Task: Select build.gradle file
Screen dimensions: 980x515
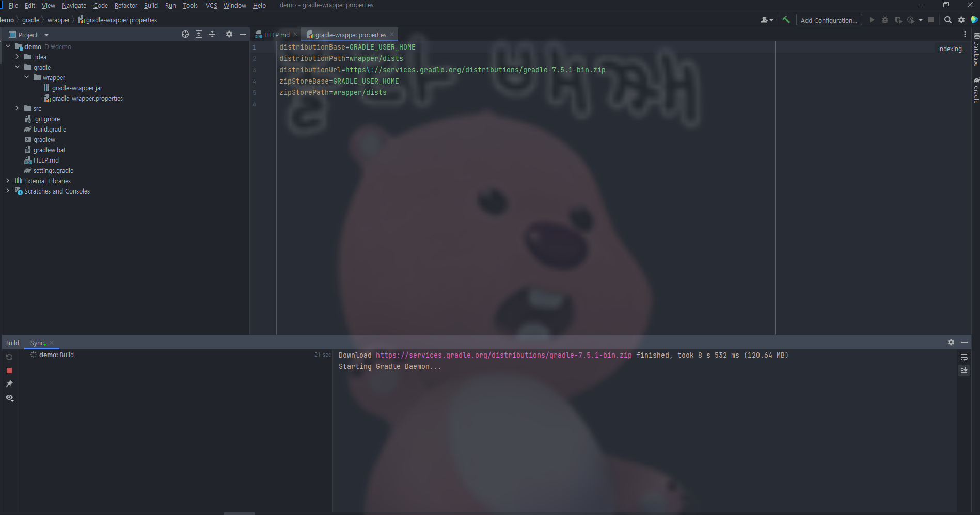Action: coord(50,129)
